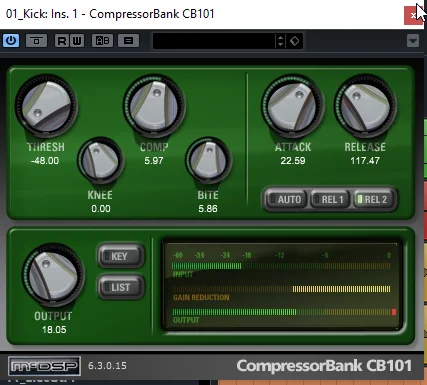Open preset management diamond icon

coord(295,41)
